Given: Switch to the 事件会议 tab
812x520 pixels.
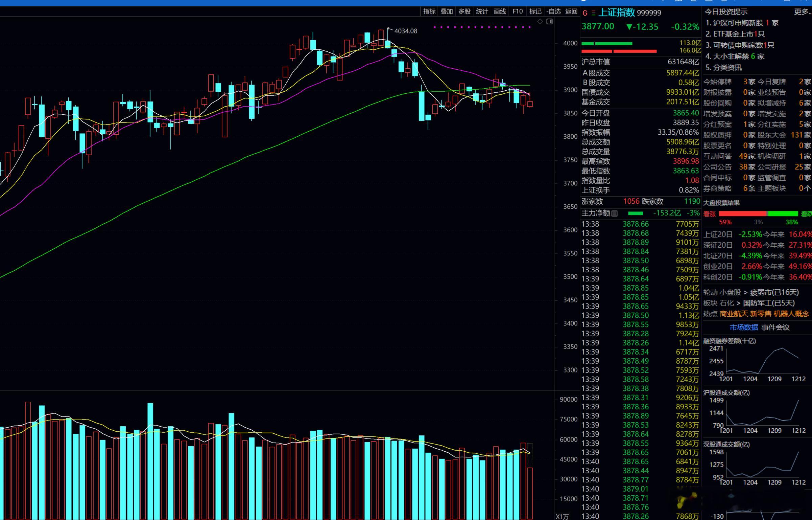Looking at the screenshot, I should (x=775, y=327).
